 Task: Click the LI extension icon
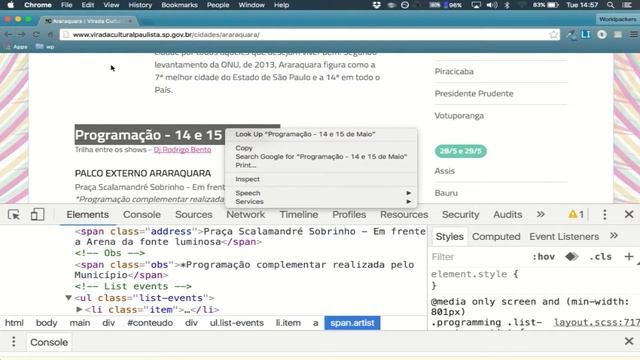pos(586,35)
